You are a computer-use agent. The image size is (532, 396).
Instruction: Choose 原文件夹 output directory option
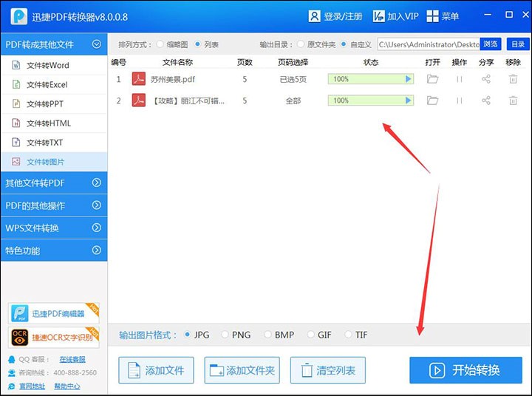tap(300, 44)
